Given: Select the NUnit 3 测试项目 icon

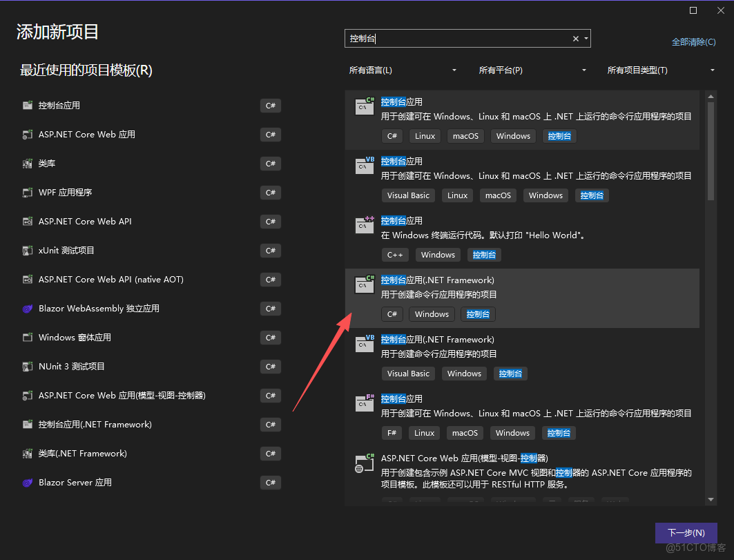Looking at the screenshot, I should point(26,366).
